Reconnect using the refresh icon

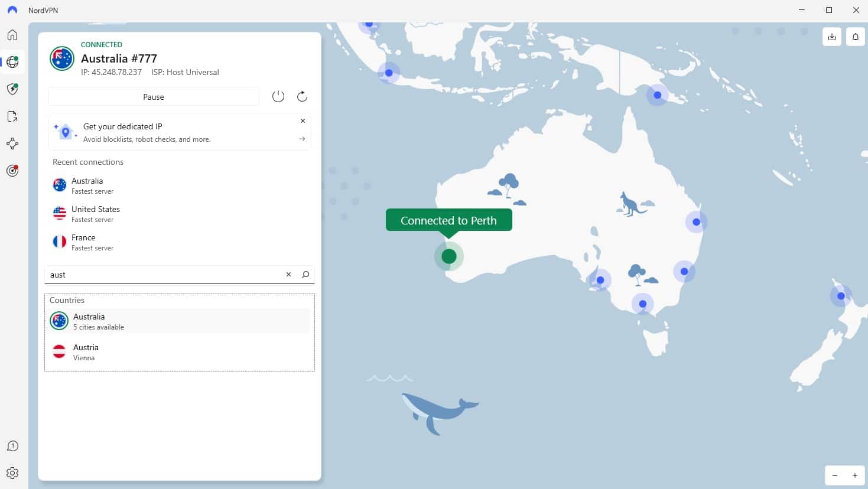click(x=302, y=96)
